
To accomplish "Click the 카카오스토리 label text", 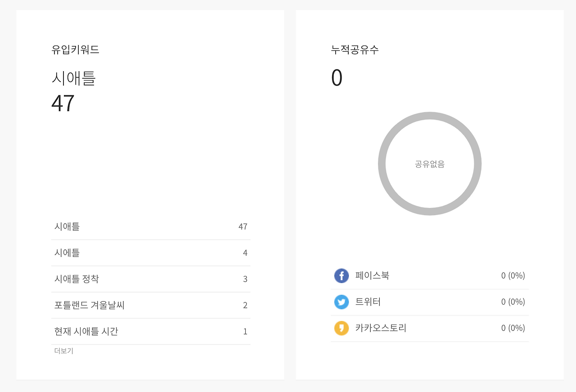I will (381, 328).
